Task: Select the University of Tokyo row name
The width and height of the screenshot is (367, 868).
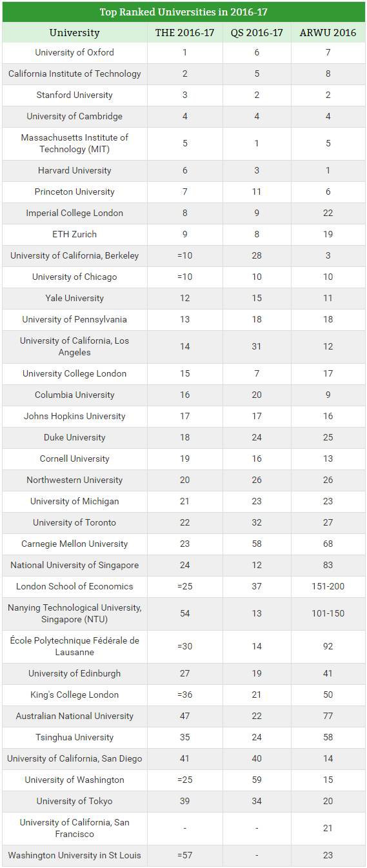Action: [x=75, y=801]
